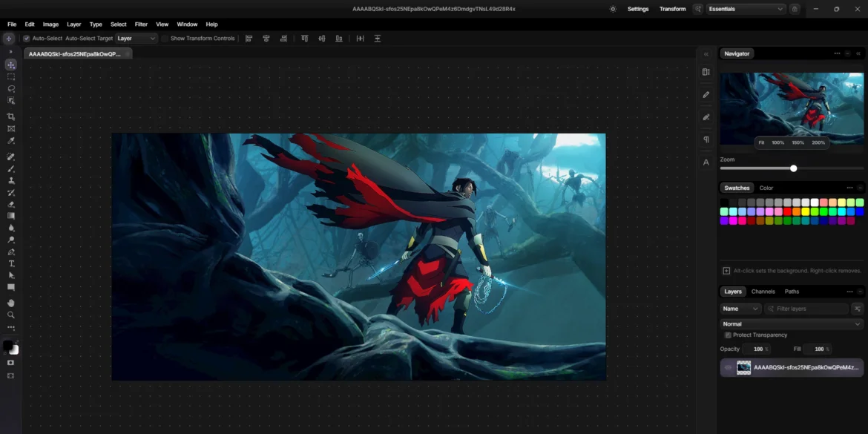Select the Lasso tool

10,88
